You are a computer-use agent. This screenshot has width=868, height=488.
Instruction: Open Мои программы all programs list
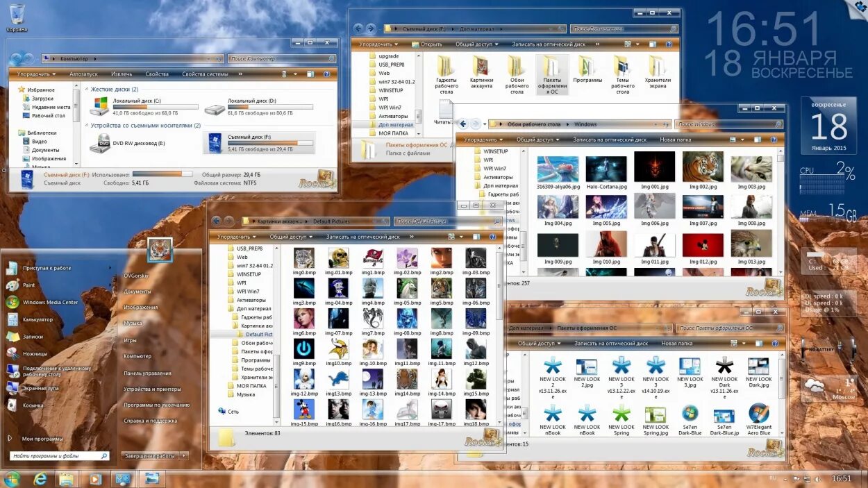tap(35, 438)
